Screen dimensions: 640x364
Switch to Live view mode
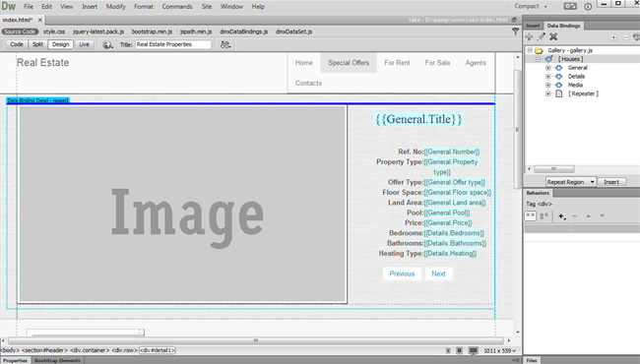tap(84, 44)
